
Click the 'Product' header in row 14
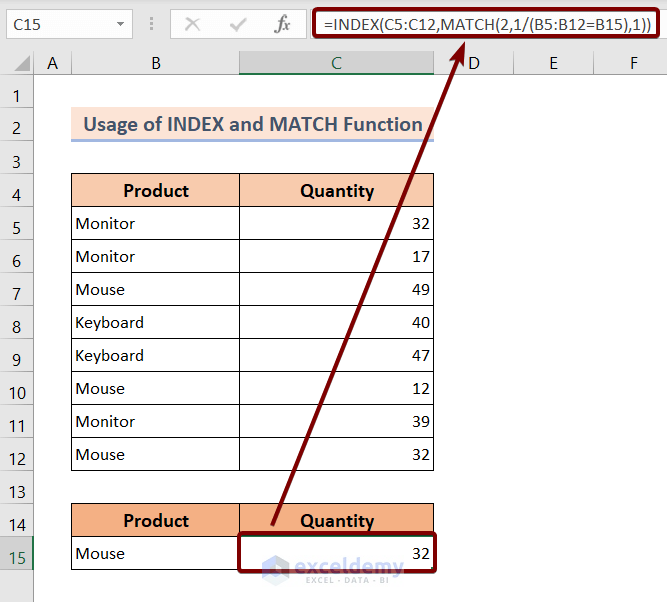pos(156,520)
